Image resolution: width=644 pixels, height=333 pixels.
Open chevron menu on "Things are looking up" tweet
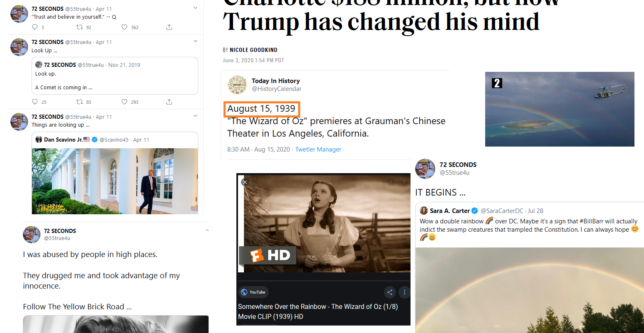(x=195, y=116)
